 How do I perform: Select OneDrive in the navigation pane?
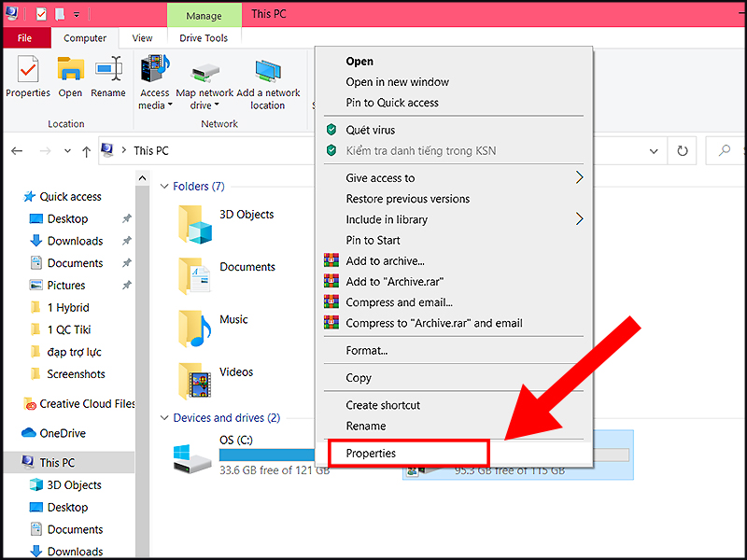pos(62,433)
